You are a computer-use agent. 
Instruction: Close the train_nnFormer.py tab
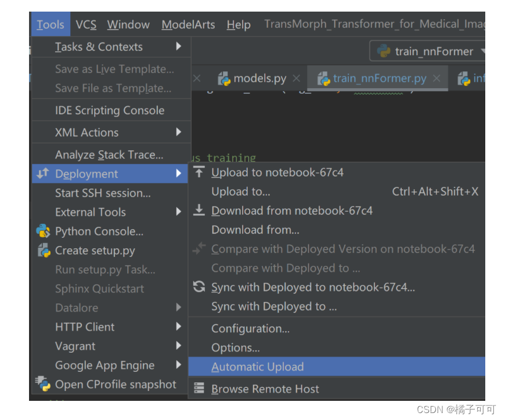tap(437, 78)
